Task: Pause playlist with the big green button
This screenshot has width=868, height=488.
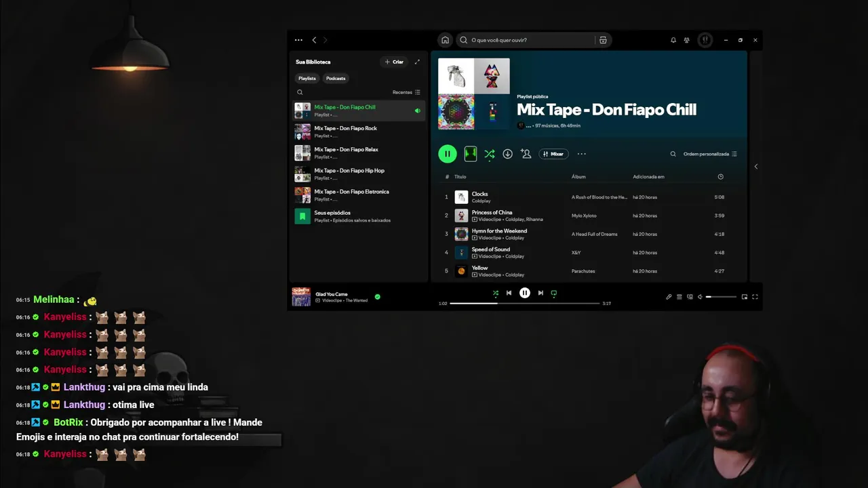Action: pos(448,154)
